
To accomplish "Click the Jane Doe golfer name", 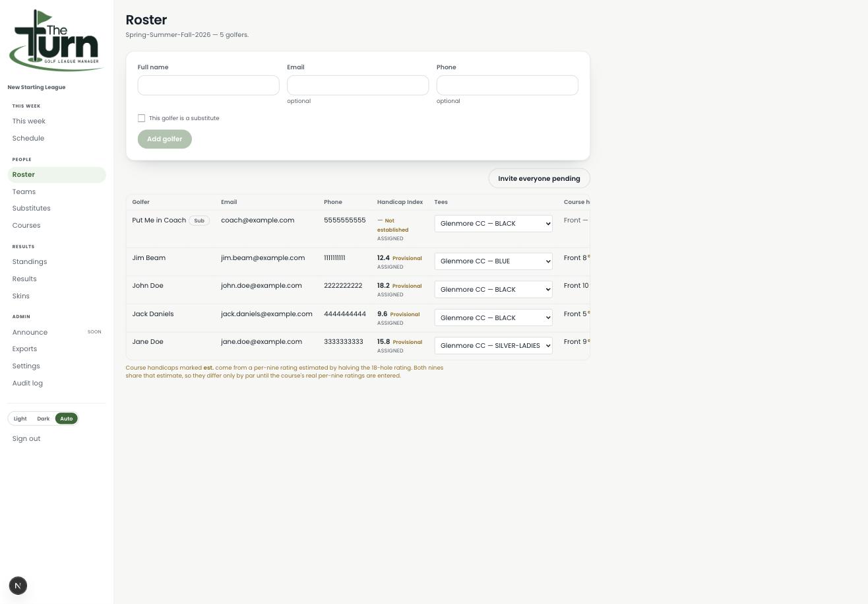I will pyautogui.click(x=148, y=342).
